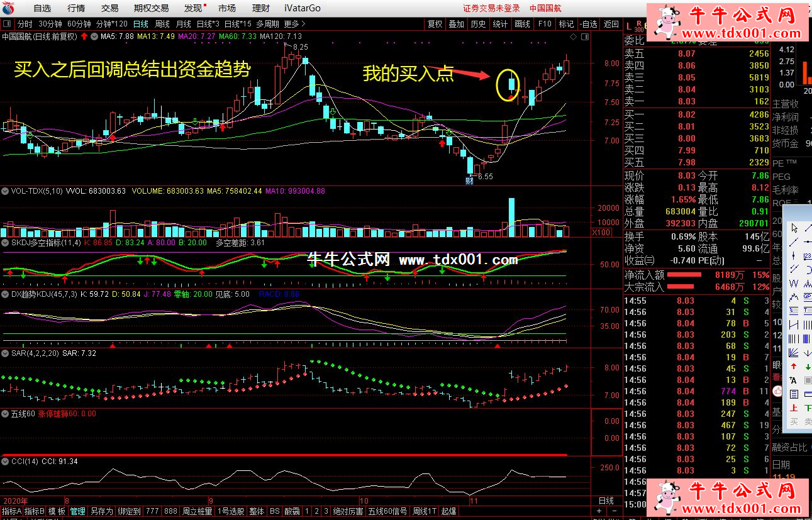Select the 日线*3 period tab

208,24
